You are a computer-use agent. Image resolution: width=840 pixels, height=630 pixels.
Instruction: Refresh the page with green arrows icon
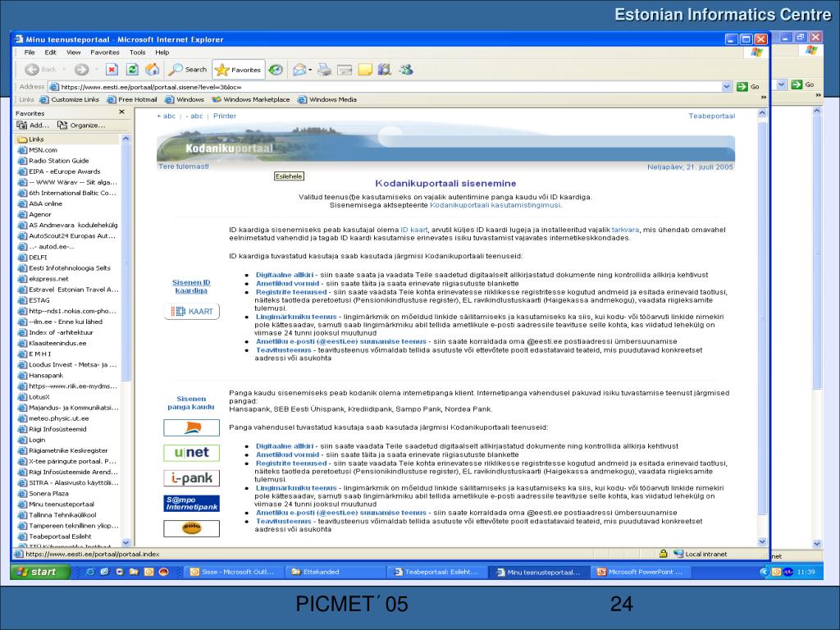[x=132, y=70]
